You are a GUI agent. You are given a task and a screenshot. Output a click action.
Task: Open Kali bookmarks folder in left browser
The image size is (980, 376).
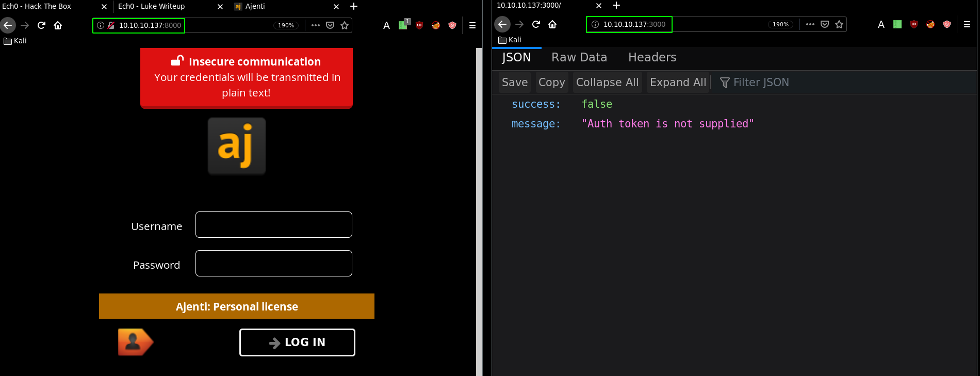click(x=15, y=41)
